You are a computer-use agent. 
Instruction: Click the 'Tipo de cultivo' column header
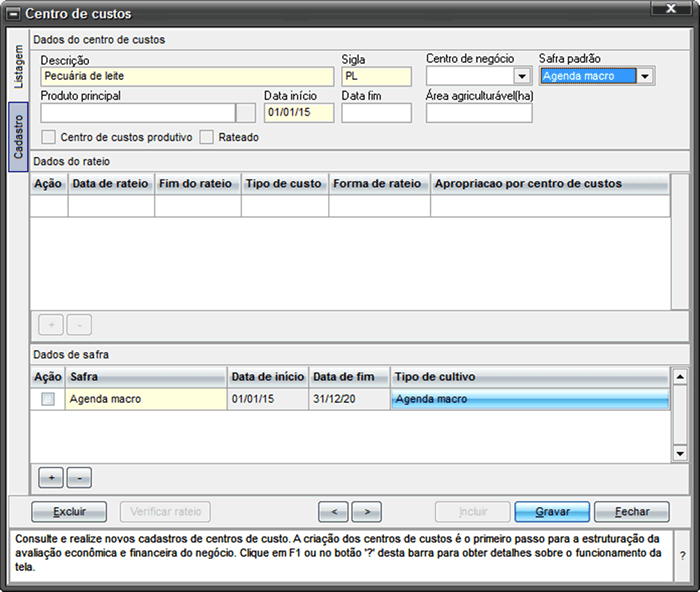(x=530, y=377)
